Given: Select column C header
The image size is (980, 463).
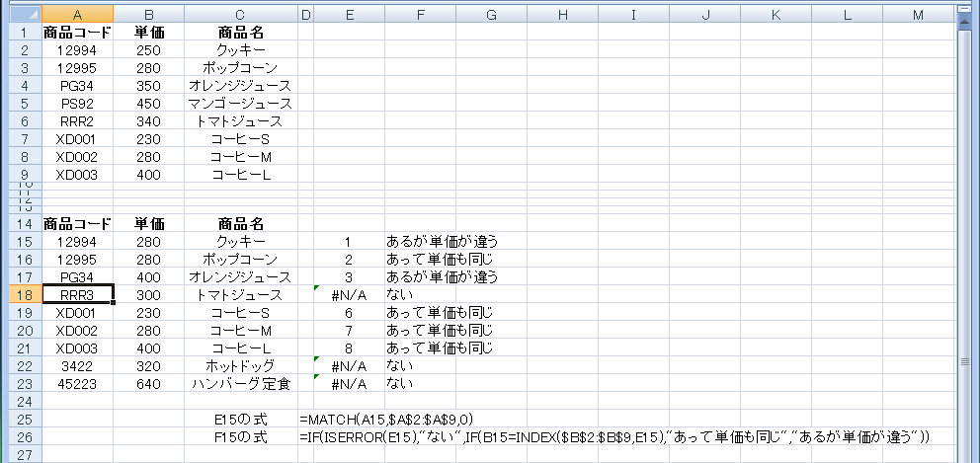Looking at the screenshot, I should 240,14.
